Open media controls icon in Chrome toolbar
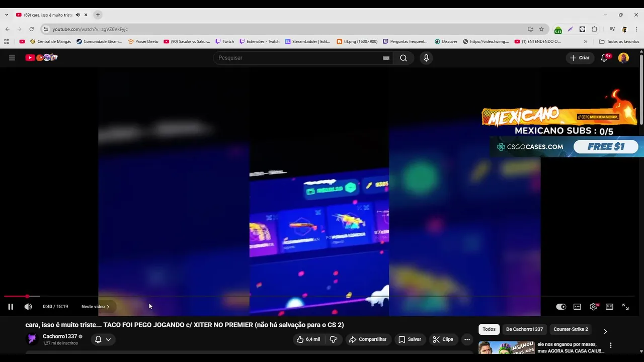Viewport: 644px width, 362px height. [612, 29]
